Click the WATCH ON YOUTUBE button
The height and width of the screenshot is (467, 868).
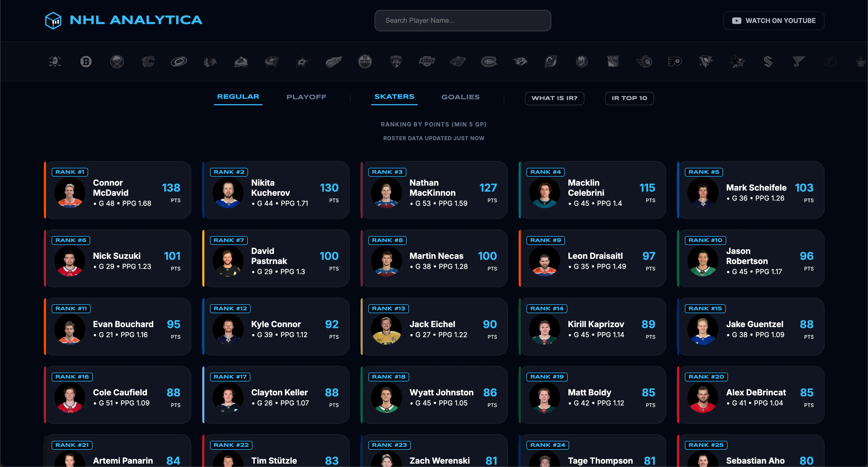[x=774, y=21]
